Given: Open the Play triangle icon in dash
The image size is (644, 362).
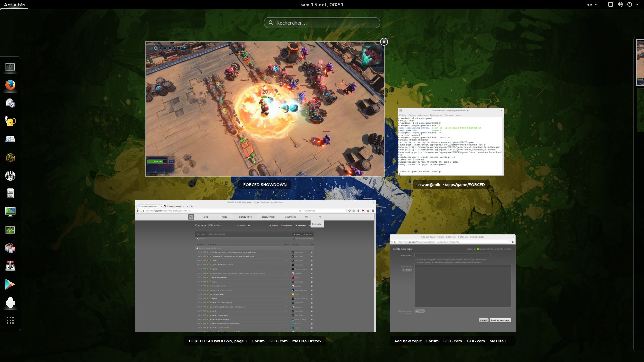Looking at the screenshot, I should point(10,284).
